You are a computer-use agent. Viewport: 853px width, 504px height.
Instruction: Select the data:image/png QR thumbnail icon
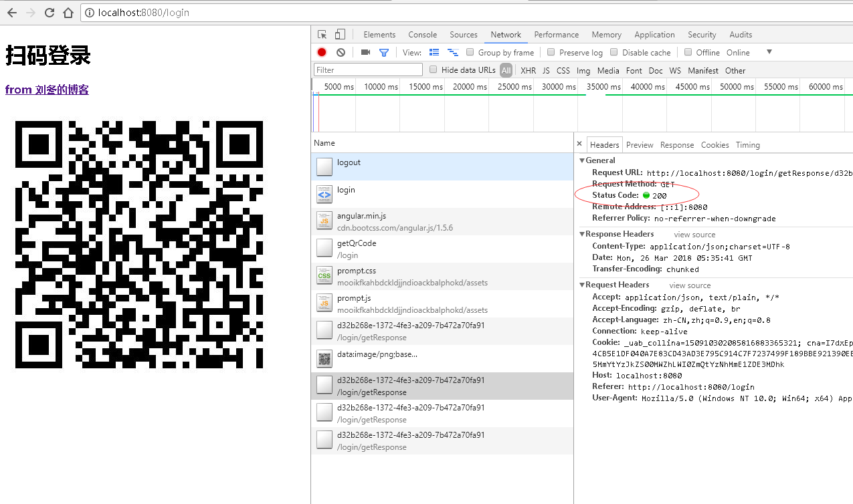coord(324,358)
